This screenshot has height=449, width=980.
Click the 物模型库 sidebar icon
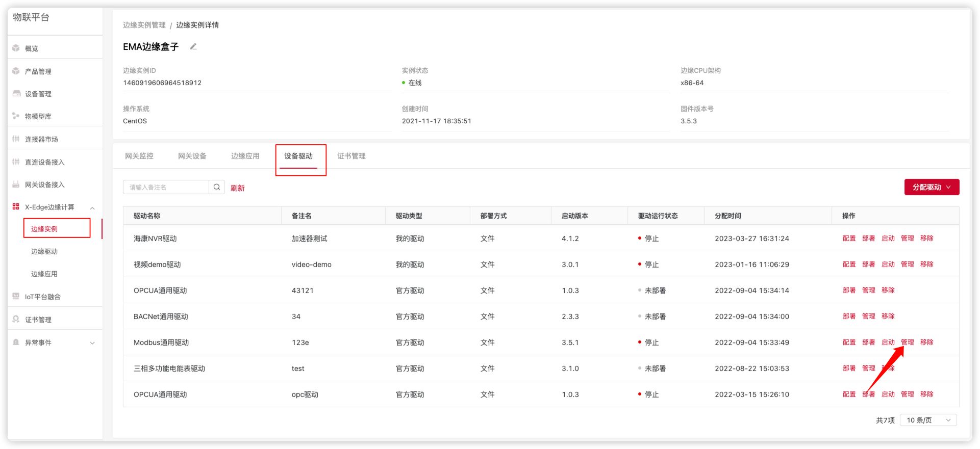(16, 116)
